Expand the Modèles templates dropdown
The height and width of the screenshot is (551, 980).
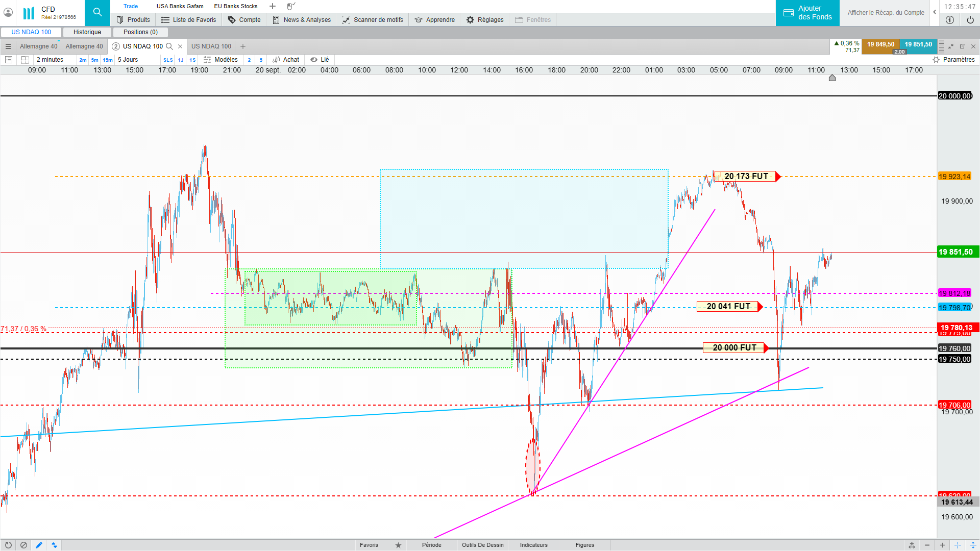pos(221,60)
